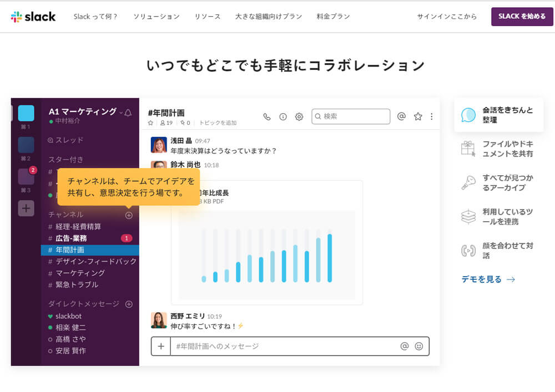Screen dimensions: 555x392
Task: Click the emoji smiley icon in message box
Action: pos(419,346)
